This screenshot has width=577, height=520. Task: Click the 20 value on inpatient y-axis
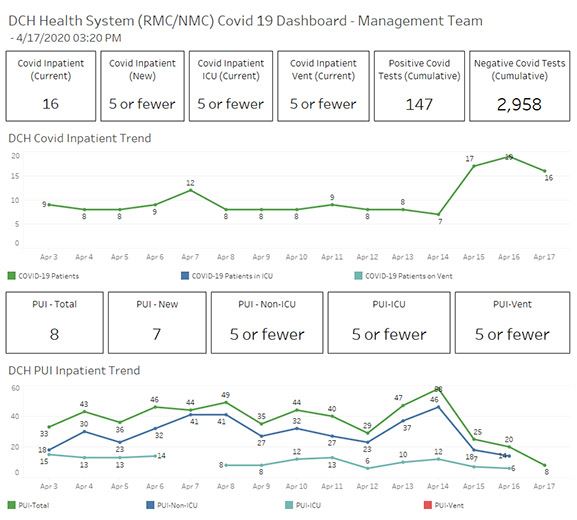pyautogui.click(x=15, y=156)
